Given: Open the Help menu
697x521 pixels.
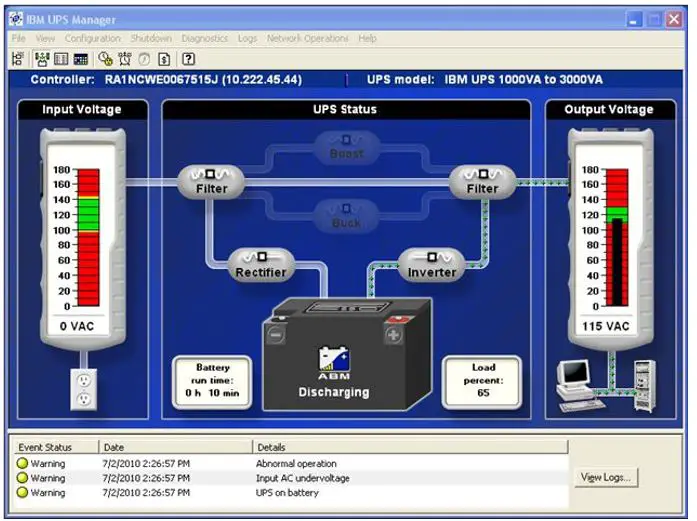Looking at the screenshot, I should (x=368, y=38).
